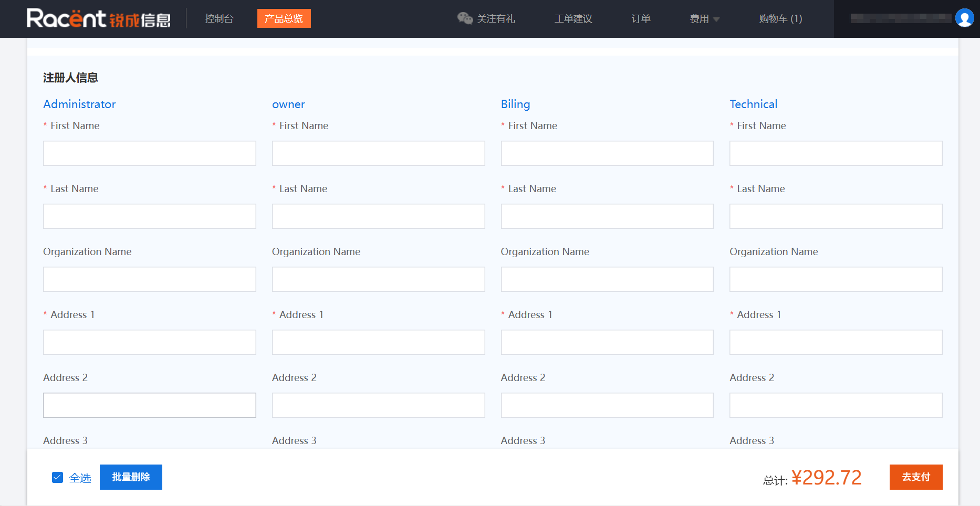Open the 购物车 (1) shopping cart
Viewport: 980px width, 506px height.
(x=780, y=18)
